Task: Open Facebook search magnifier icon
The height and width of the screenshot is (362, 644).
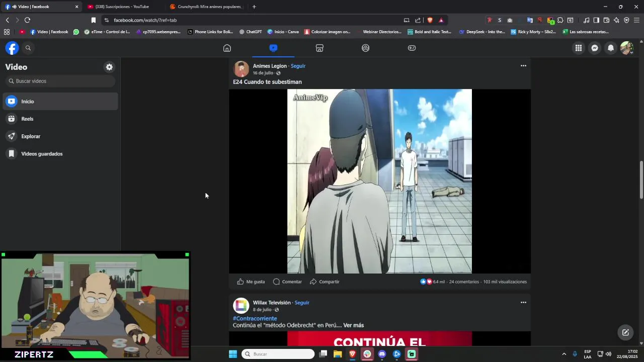Action: pyautogui.click(x=28, y=48)
